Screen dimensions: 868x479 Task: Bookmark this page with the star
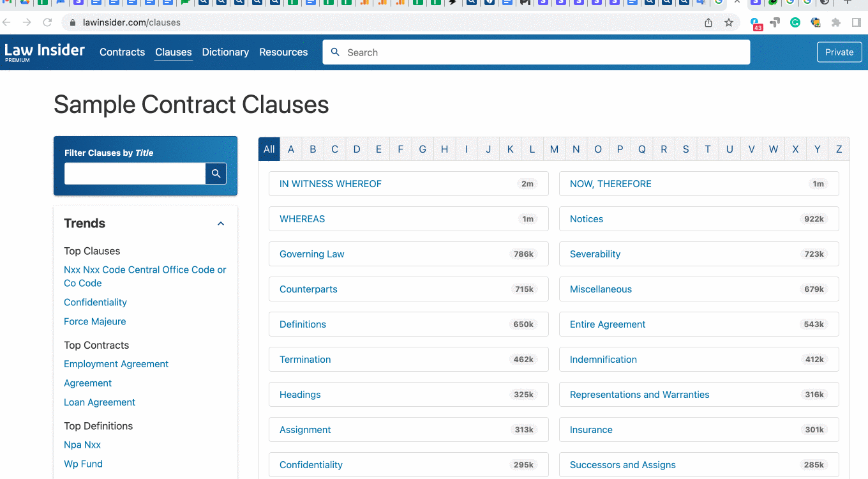pyautogui.click(x=729, y=22)
